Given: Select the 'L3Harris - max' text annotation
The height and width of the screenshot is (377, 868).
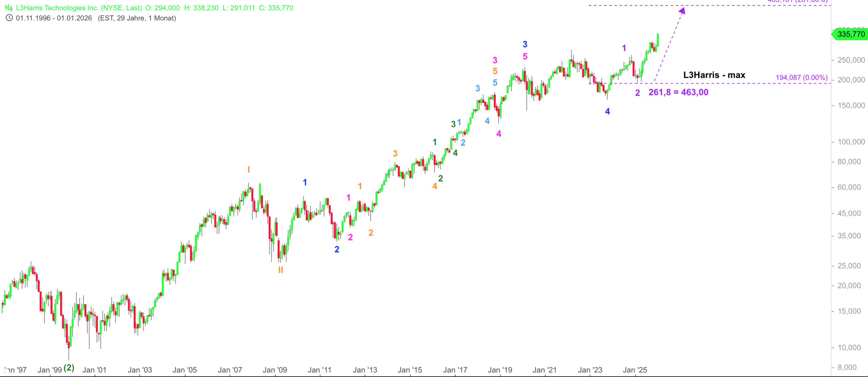Looking at the screenshot, I should click(x=714, y=75).
